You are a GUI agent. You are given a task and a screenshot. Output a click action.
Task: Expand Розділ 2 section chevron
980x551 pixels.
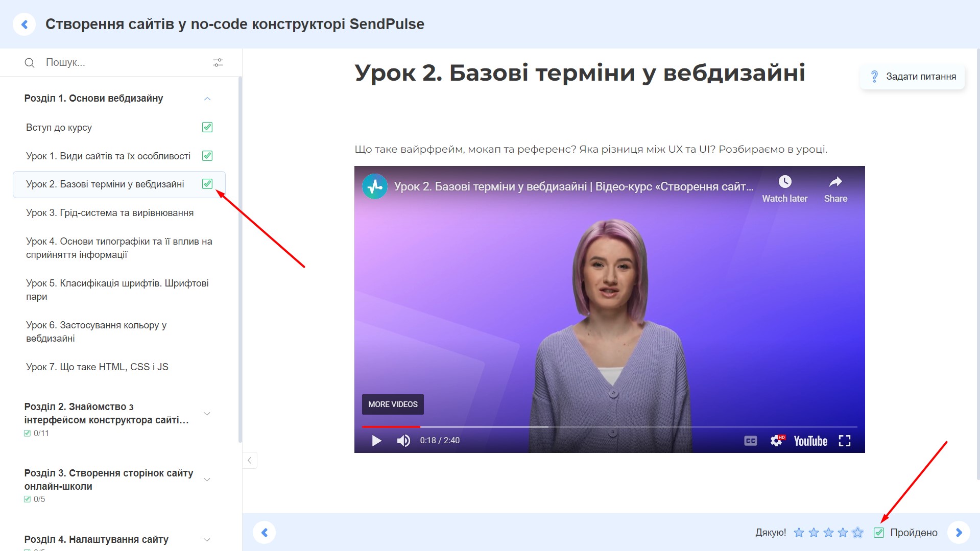coord(207,414)
